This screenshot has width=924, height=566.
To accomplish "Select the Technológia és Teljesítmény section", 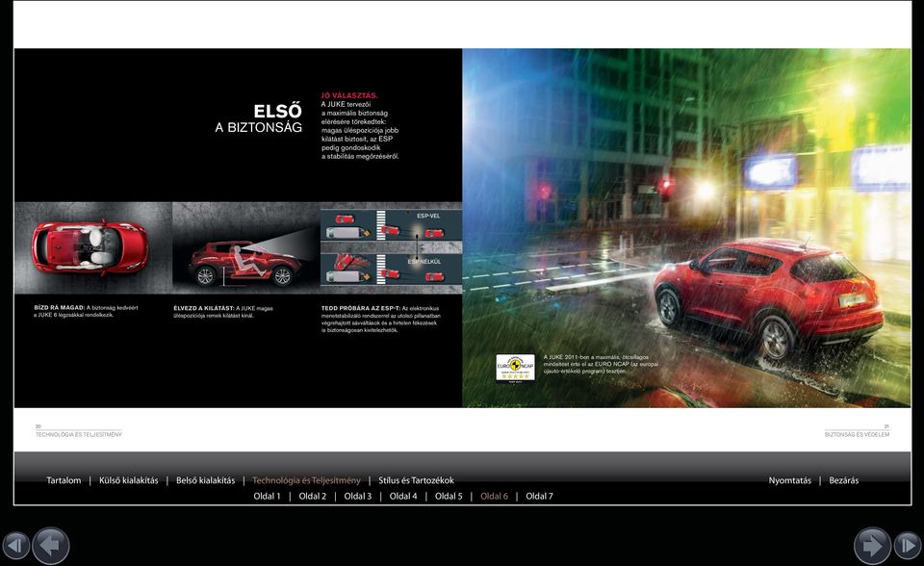I will coord(306,480).
